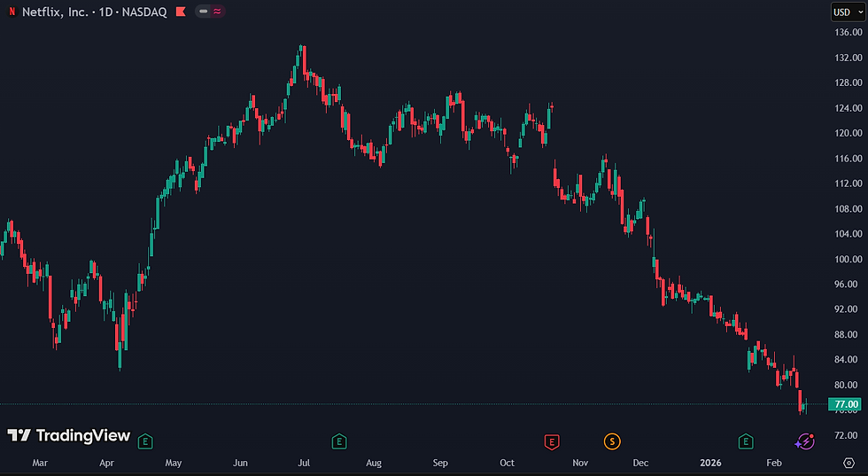Click the 128.00 price scale label
868x476 pixels.
[x=849, y=82]
